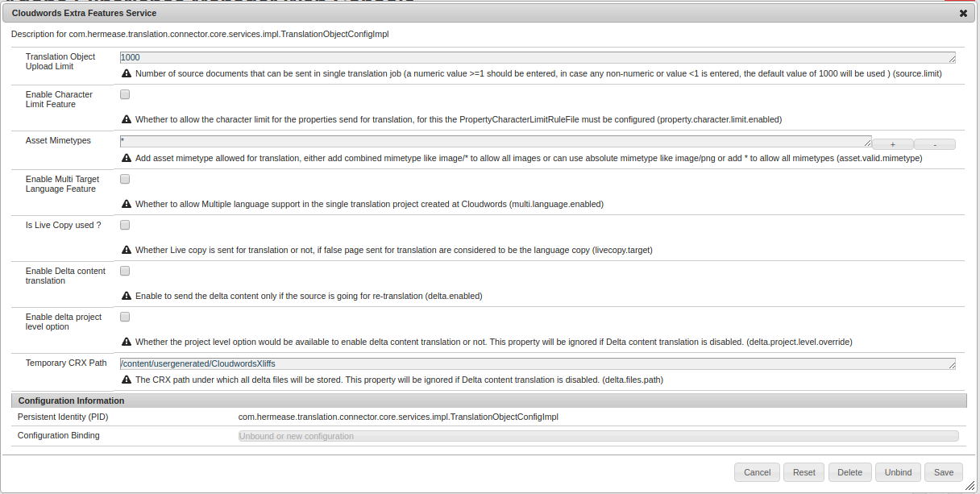
Task: Click the Unbind button
Action: [x=898, y=472]
